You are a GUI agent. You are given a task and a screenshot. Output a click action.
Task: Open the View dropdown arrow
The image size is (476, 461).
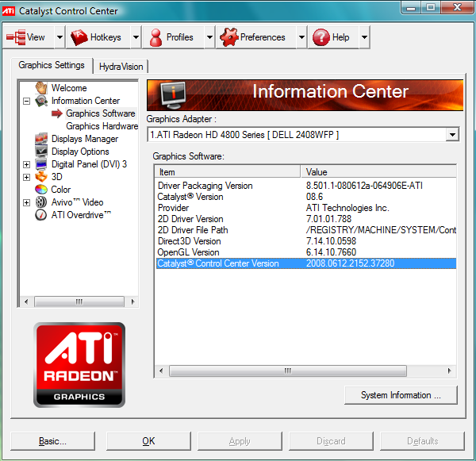59,37
